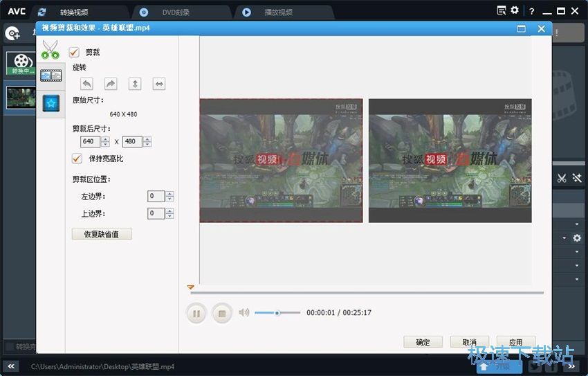
Task: Expand dropdown arrow beside settings gear
Action: point(564,238)
